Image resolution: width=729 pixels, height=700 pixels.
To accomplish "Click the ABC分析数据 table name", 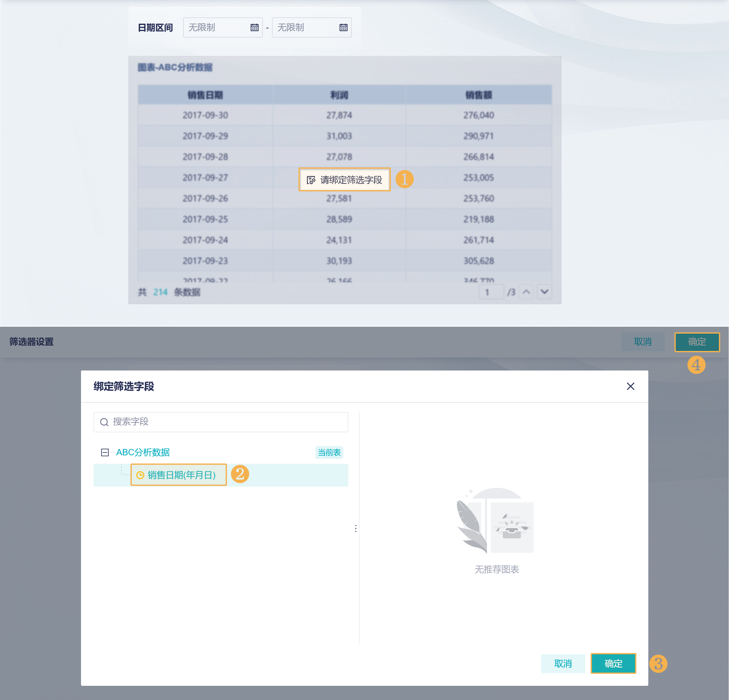I will pyautogui.click(x=143, y=452).
